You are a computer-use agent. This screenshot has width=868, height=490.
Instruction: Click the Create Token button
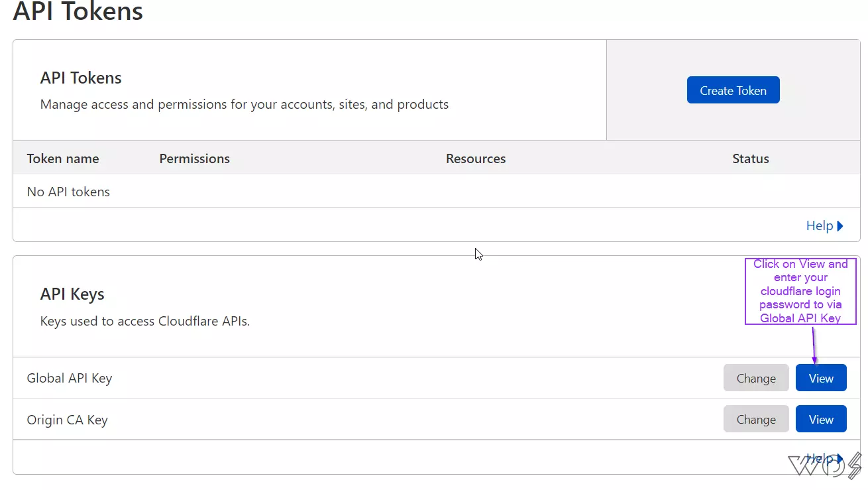(733, 90)
